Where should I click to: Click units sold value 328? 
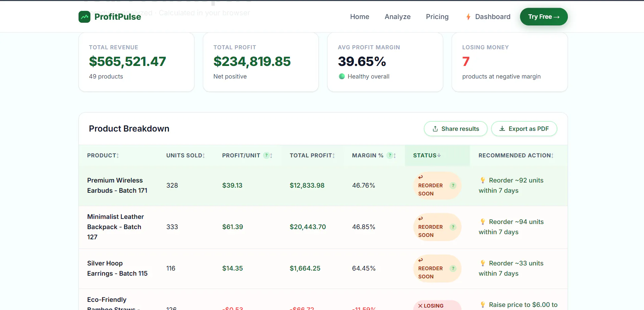(172, 185)
